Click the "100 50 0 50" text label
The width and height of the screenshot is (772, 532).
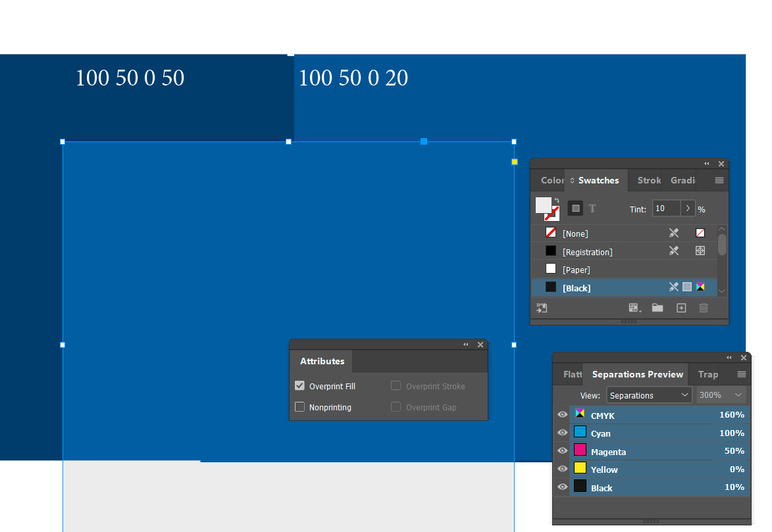tap(130, 78)
